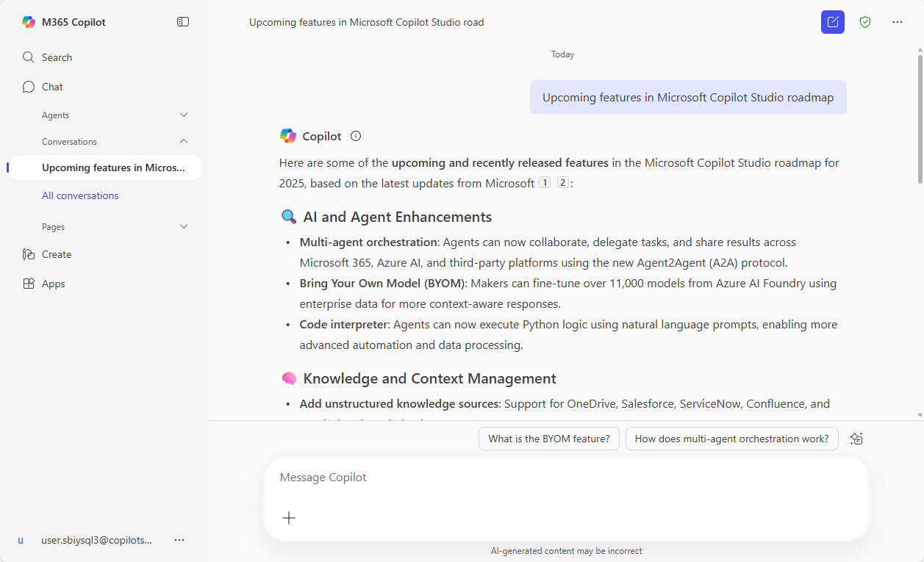The height and width of the screenshot is (562, 924).
Task: Open Search in the sidebar
Action: pos(57,57)
